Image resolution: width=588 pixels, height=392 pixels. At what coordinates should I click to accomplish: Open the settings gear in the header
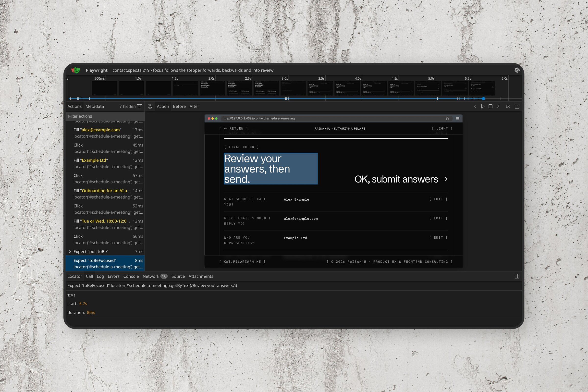click(x=517, y=70)
